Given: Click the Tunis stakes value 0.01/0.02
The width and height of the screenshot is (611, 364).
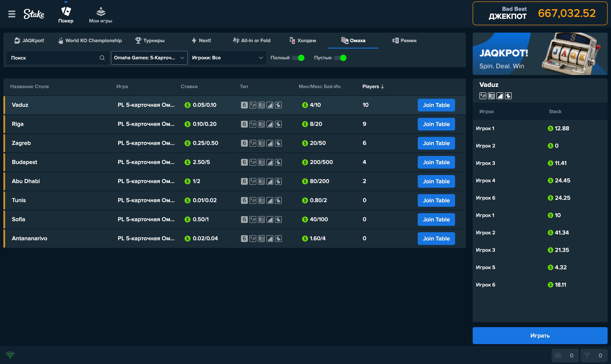Looking at the screenshot, I should (205, 200).
